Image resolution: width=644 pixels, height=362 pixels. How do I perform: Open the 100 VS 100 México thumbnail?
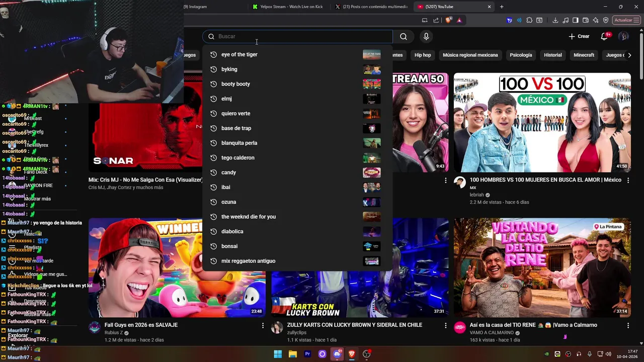coord(542,123)
